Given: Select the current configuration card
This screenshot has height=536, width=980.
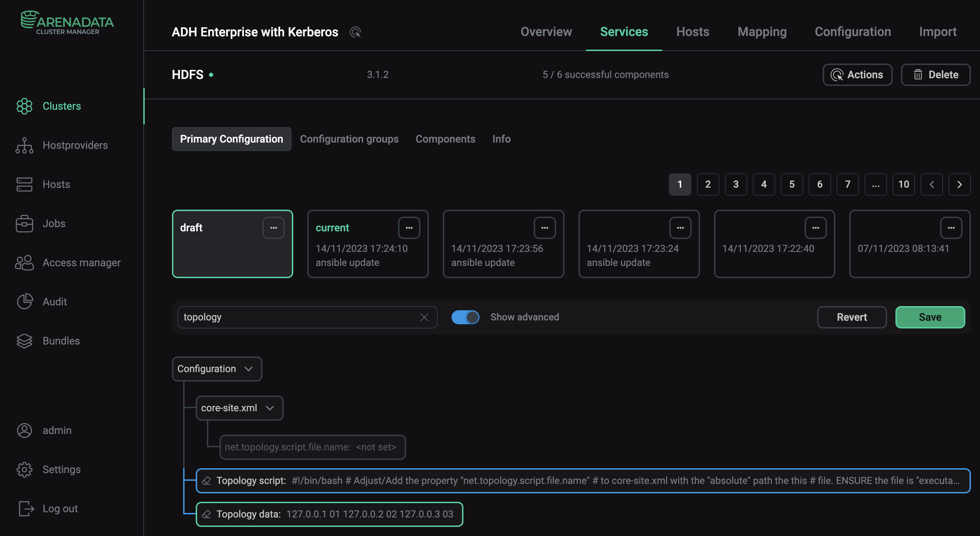Looking at the screenshot, I should [x=368, y=244].
